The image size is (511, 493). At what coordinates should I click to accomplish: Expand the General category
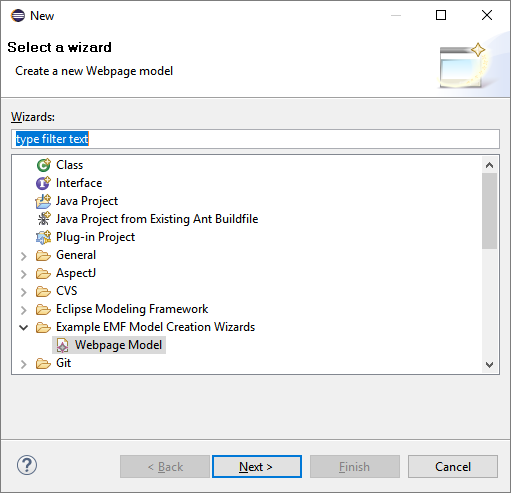23,256
